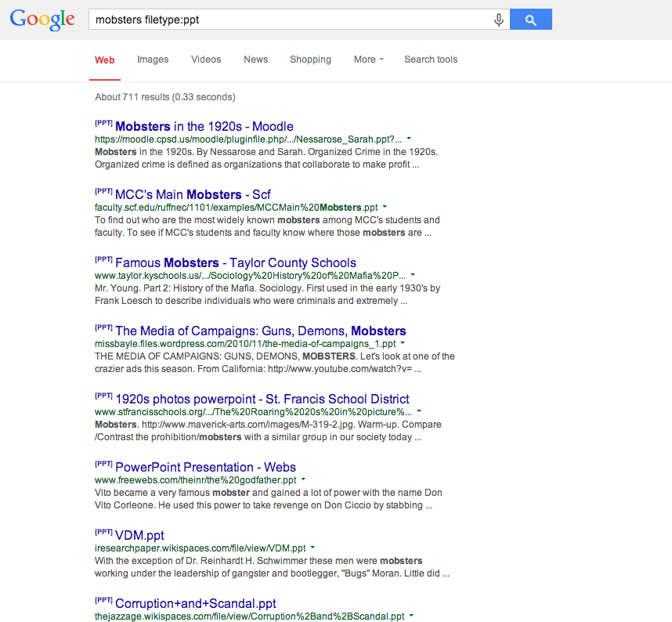Click the www.freewebs.com godfather.ppt URL
The width and height of the screenshot is (672, 622).
pos(196,480)
